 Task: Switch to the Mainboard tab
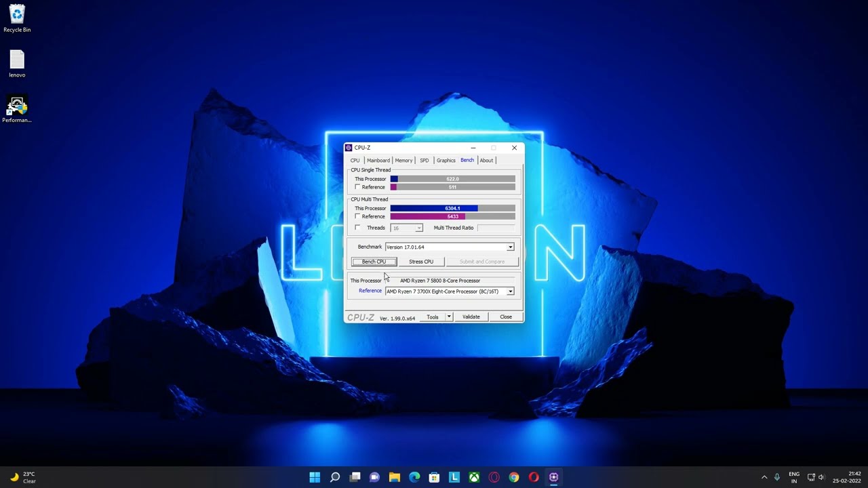[378, 161]
